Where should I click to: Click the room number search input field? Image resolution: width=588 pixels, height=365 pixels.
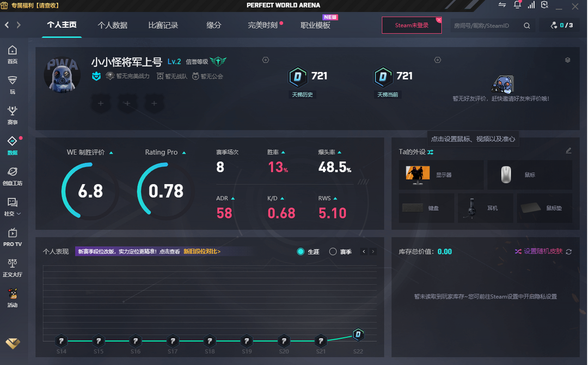pyautogui.click(x=486, y=26)
